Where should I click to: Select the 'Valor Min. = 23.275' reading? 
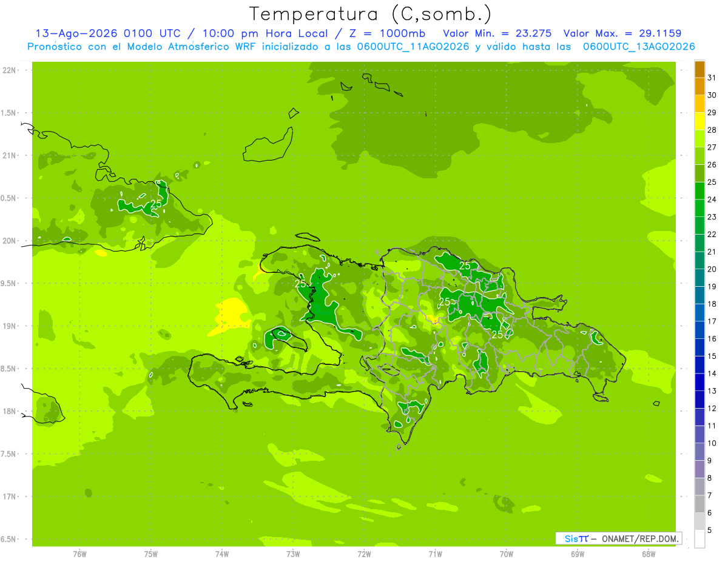pyautogui.click(x=497, y=33)
